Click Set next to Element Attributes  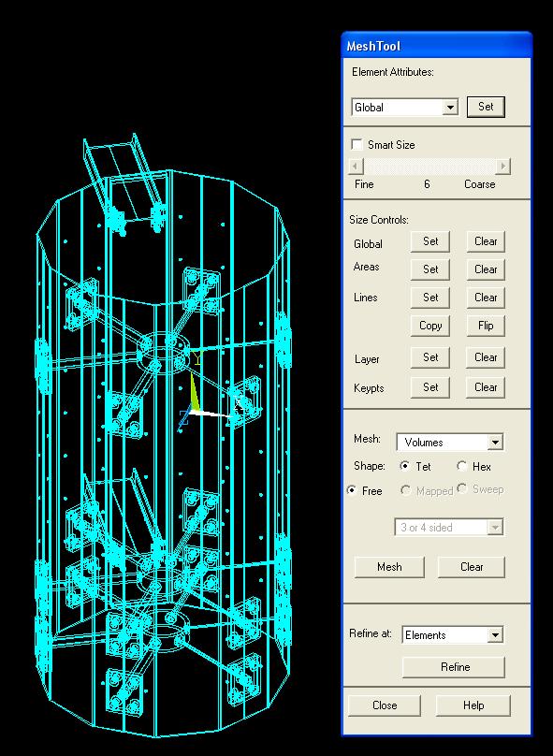[x=486, y=107]
